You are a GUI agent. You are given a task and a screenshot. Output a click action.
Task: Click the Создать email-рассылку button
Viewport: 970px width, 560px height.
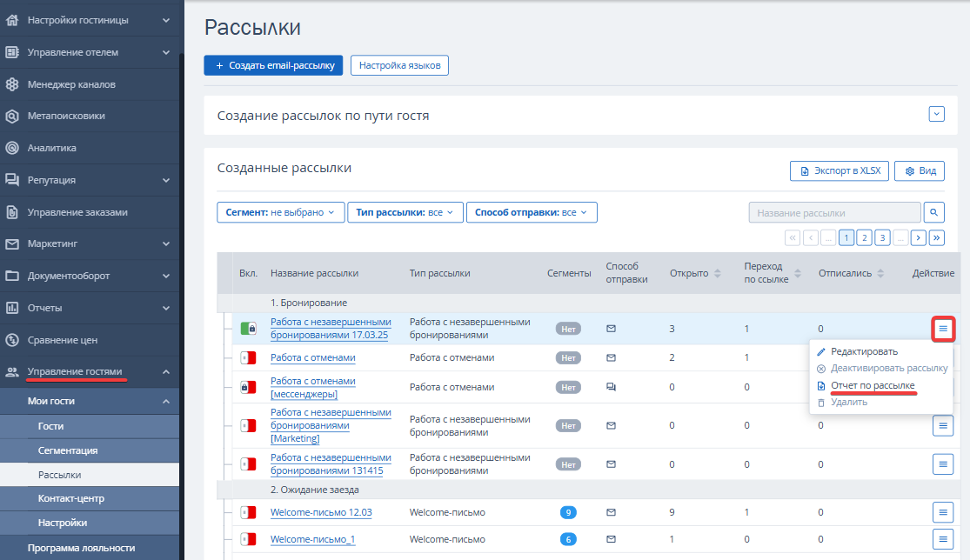click(x=273, y=65)
